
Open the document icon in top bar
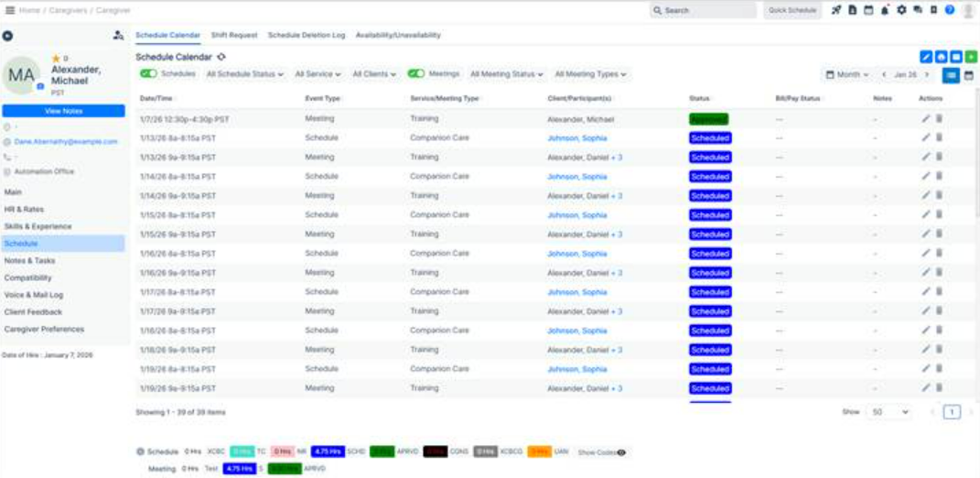tap(853, 10)
